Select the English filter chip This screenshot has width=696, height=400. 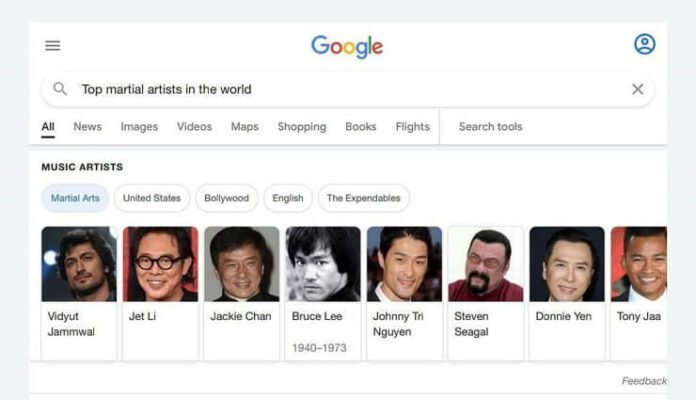click(288, 198)
